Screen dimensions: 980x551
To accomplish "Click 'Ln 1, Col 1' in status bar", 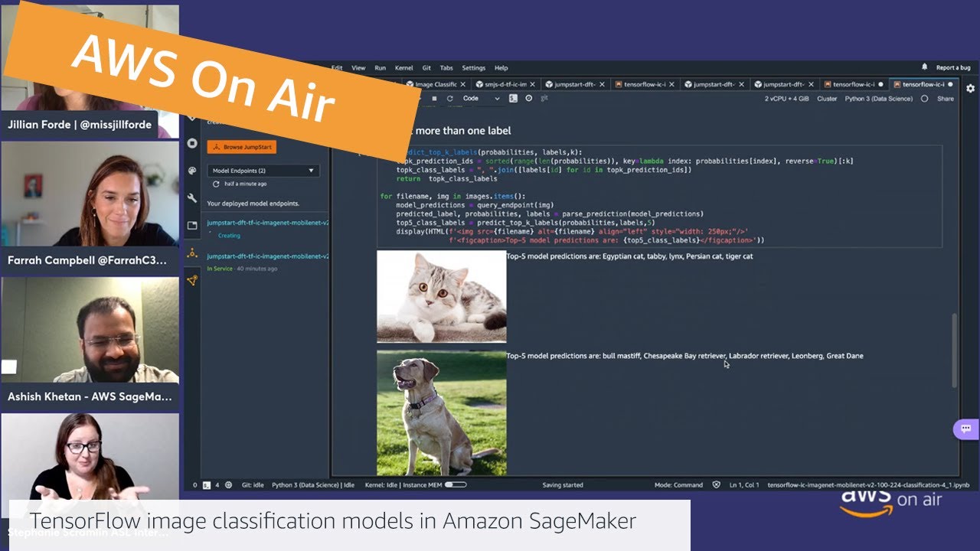I will tap(745, 484).
